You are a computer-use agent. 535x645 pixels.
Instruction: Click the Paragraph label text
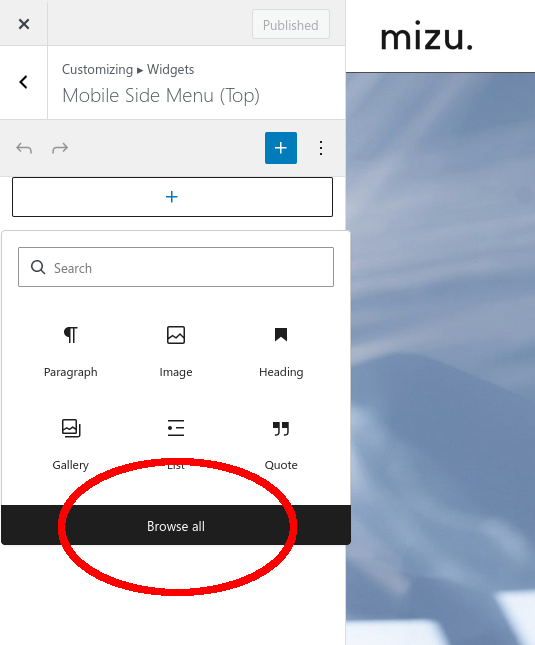click(71, 372)
